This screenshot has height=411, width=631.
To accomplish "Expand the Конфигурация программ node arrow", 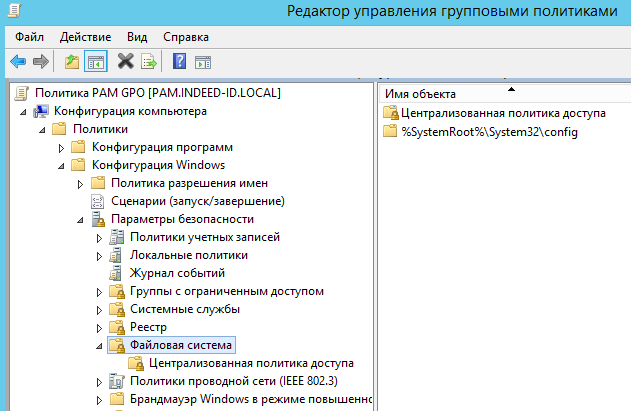I will [60, 147].
